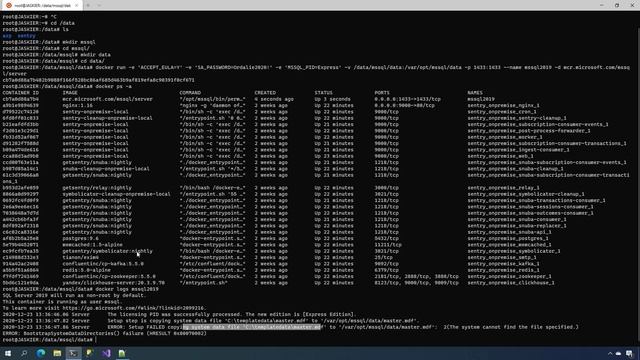
Task: Click sentry_onpremise_ingest-consumer_1 name
Action: [518, 150]
